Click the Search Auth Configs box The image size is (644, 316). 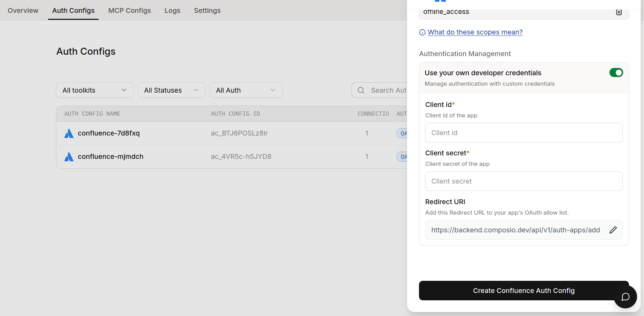pyautogui.click(x=380, y=90)
